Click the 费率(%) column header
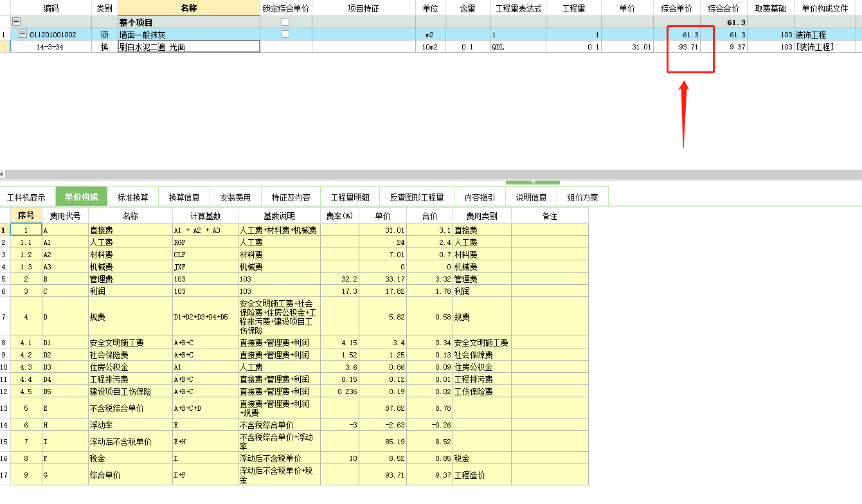This screenshot has height=504, width=862. coord(339,216)
